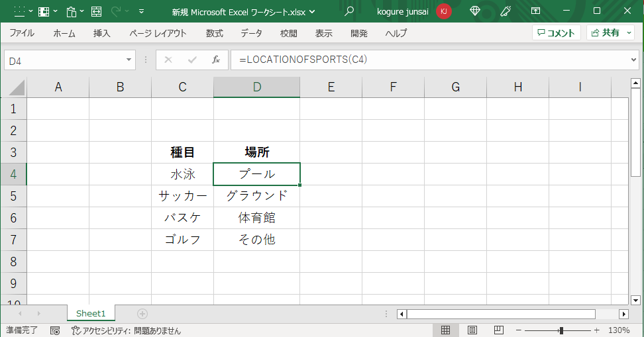Click the enter checkmark icon in formula bar
This screenshot has height=337, width=644.
coord(191,60)
